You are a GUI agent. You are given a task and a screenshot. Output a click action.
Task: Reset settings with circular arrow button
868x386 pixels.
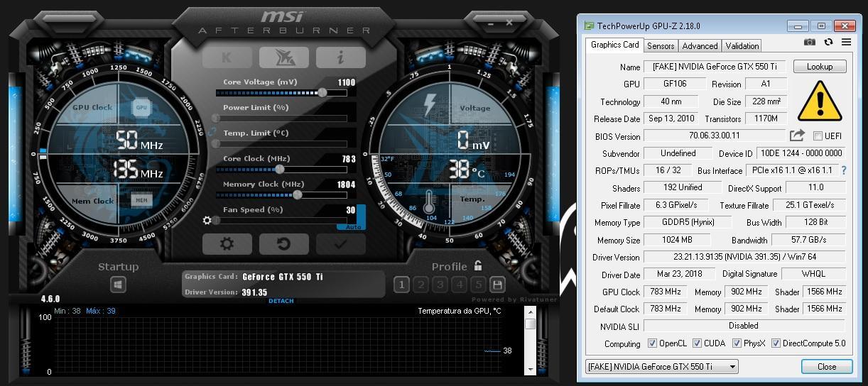[x=284, y=244]
